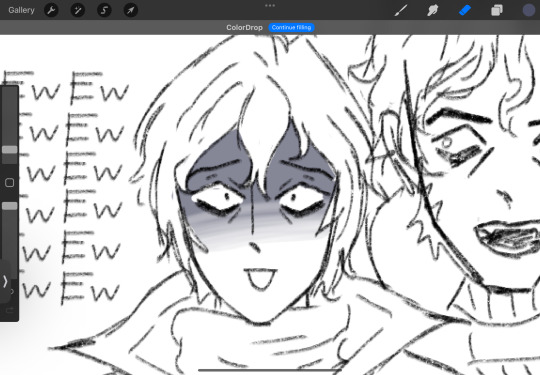Select the Eraser tool
This screenshot has height=375, width=540.
(465, 10)
